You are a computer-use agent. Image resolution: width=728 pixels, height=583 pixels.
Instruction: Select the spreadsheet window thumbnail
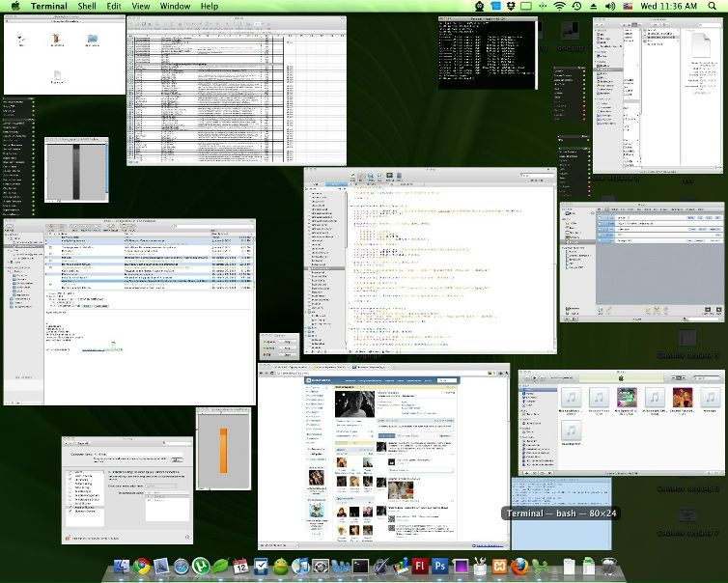point(237,90)
